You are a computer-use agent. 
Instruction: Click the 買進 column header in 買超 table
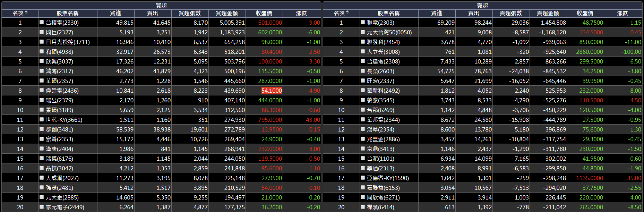pyautogui.click(x=115, y=13)
